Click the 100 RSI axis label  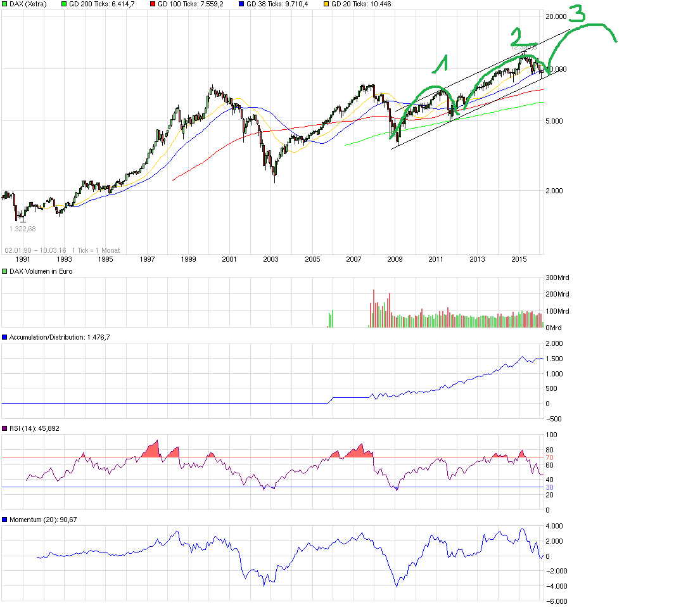coord(551,435)
